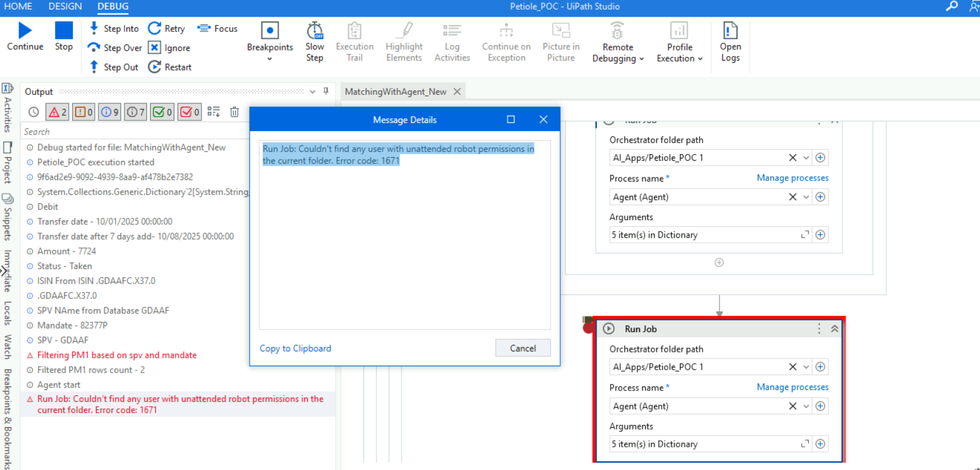The width and height of the screenshot is (980, 470).
Task: Open the Watch side tab
Action: [7, 347]
